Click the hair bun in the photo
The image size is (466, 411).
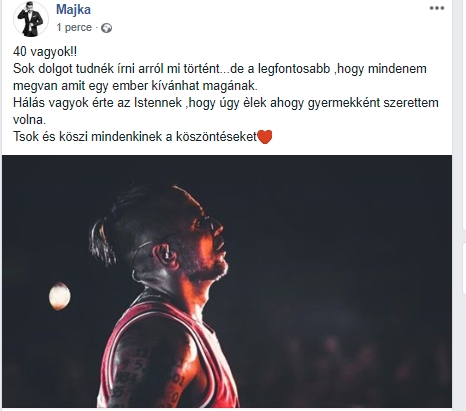coord(102,240)
